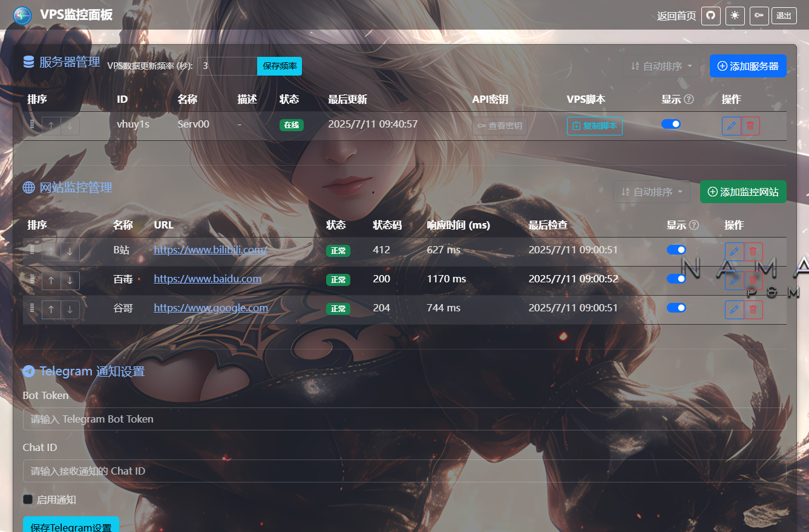The width and height of the screenshot is (809, 532).
Task: Click 返回首页 link in header
Action: 676,16
